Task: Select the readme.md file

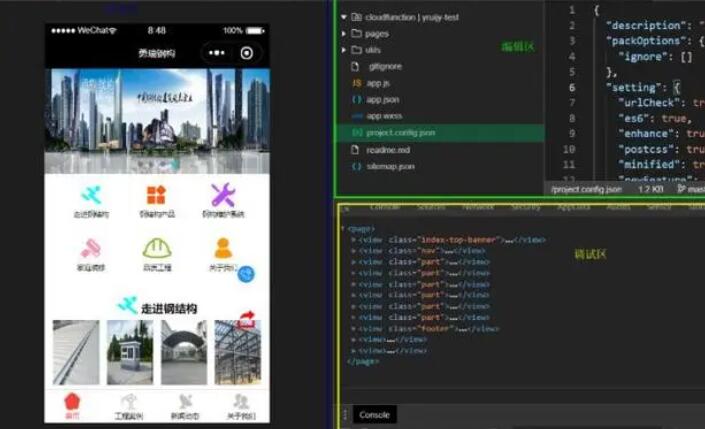Action: 388,150
